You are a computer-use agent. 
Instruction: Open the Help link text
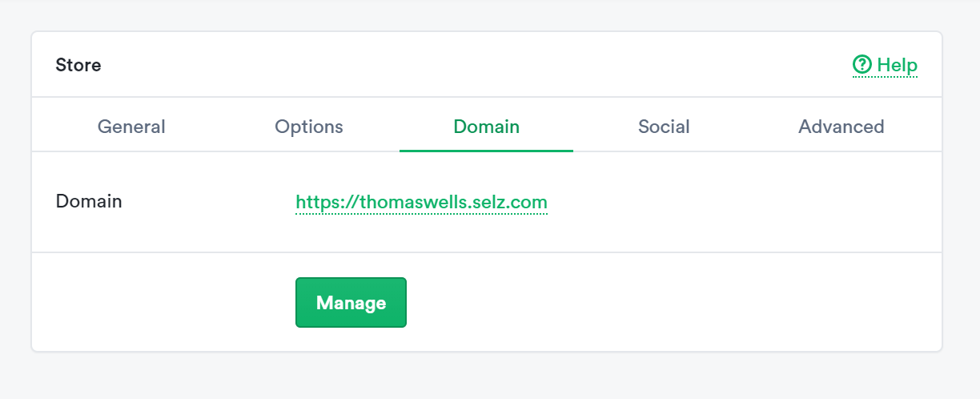897,65
